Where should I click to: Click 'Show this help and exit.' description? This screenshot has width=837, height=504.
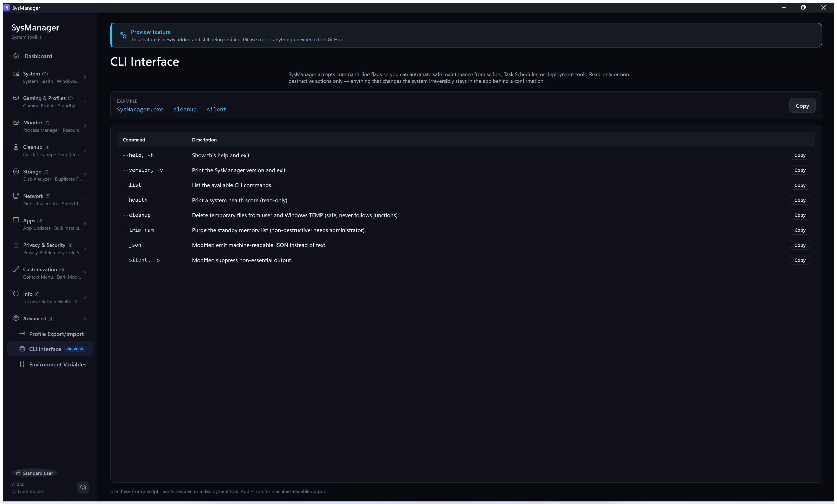(221, 156)
